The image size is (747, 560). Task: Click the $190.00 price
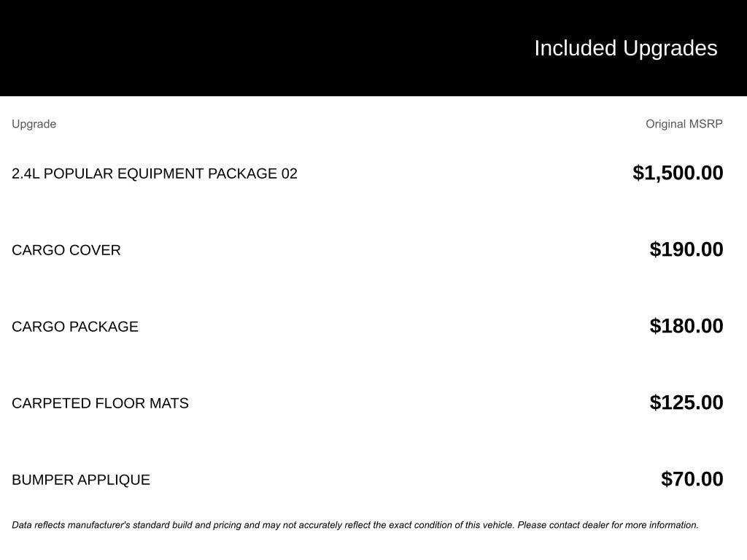(x=686, y=249)
